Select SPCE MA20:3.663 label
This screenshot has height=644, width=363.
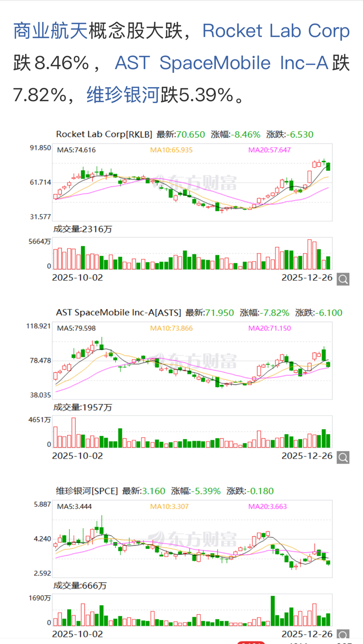click(268, 506)
